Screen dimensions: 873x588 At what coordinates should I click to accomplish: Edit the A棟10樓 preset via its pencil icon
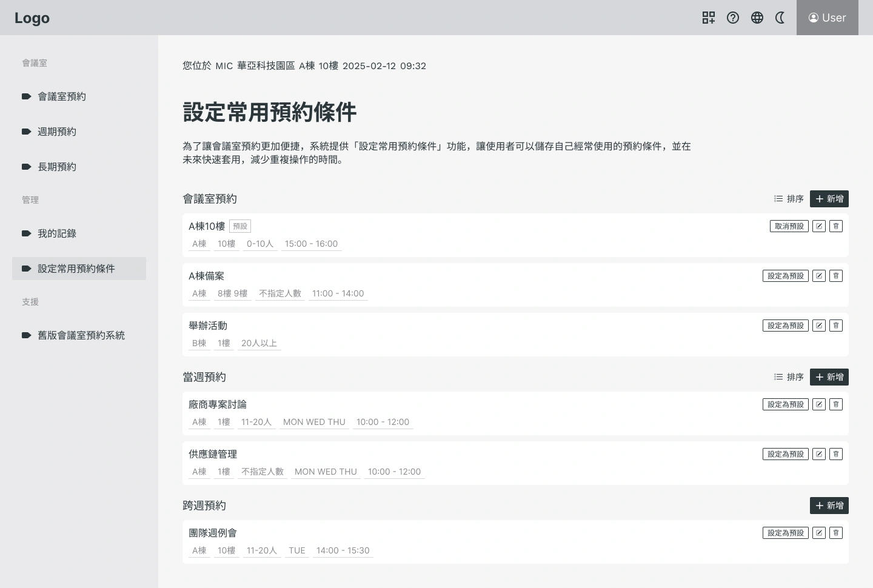click(x=819, y=226)
